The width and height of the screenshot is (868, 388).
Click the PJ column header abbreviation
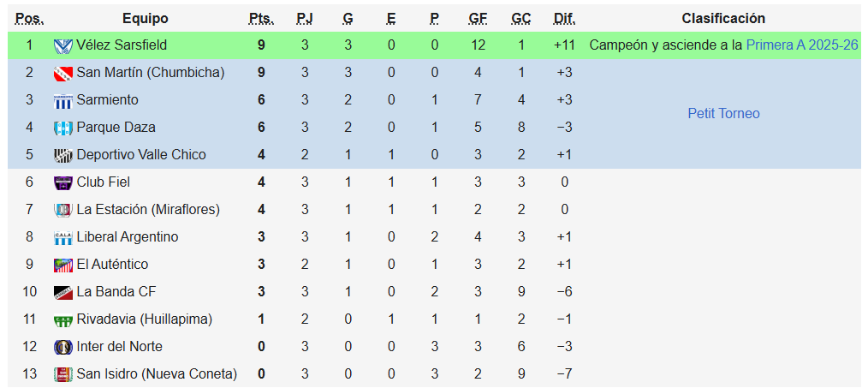coord(305,19)
